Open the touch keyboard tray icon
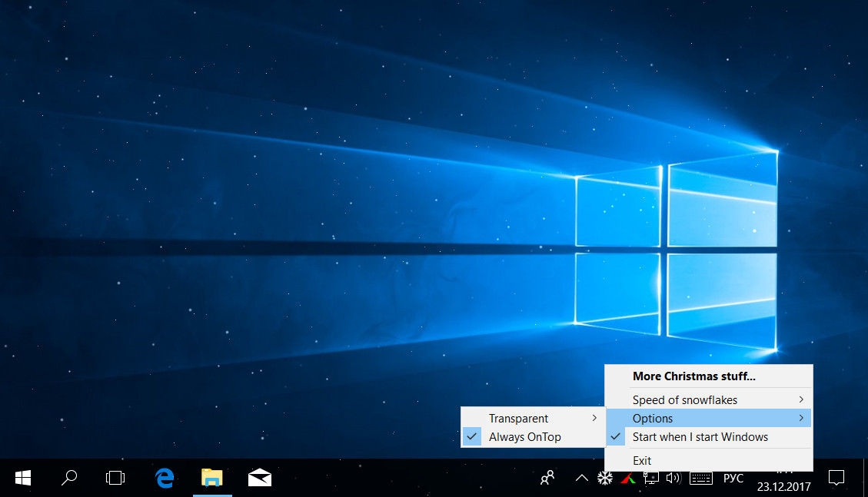Viewport: 868px width, 497px height. pos(701,479)
